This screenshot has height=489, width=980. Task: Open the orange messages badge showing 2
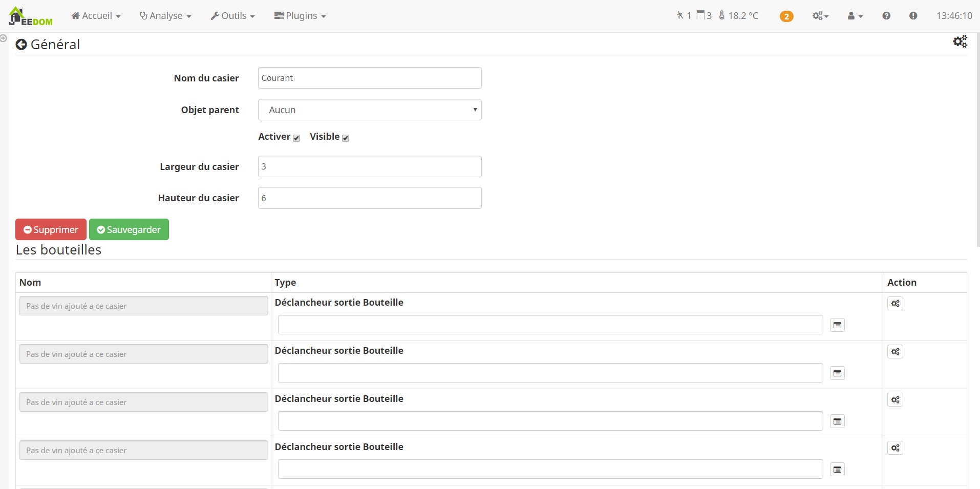pos(786,16)
